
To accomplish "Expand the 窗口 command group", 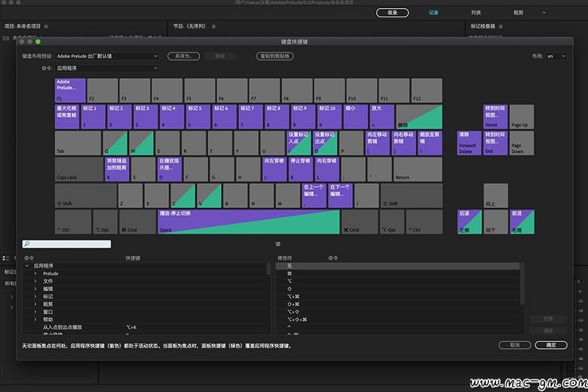I will coord(35,312).
